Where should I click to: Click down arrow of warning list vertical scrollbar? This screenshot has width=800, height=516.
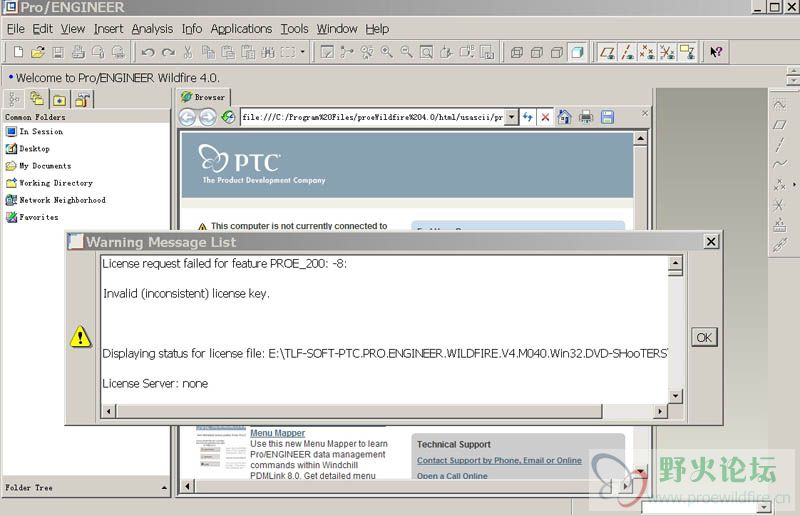pos(676,396)
